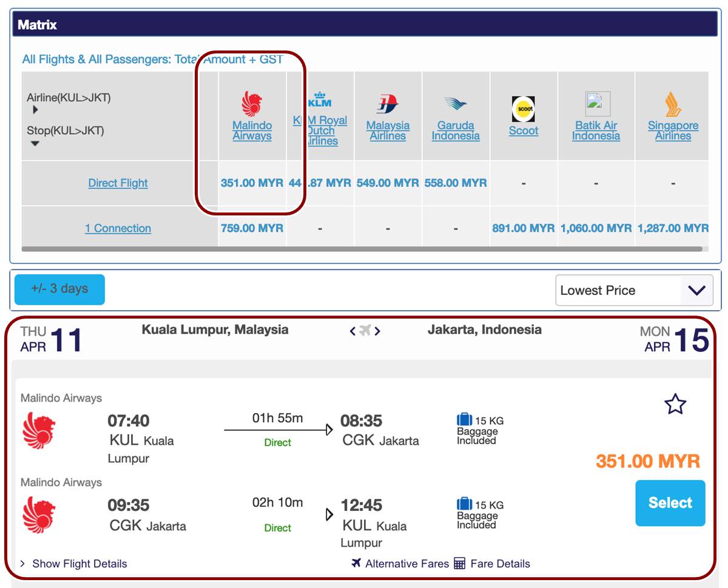Click the Kuala Lumpur, Malaysia heading
728x588 pixels.
coord(215,329)
